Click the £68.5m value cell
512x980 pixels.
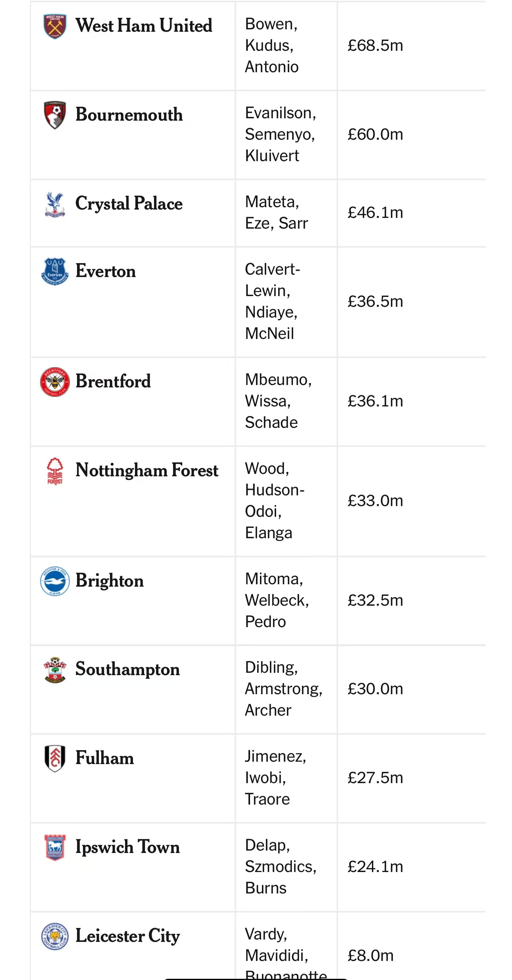(x=375, y=46)
